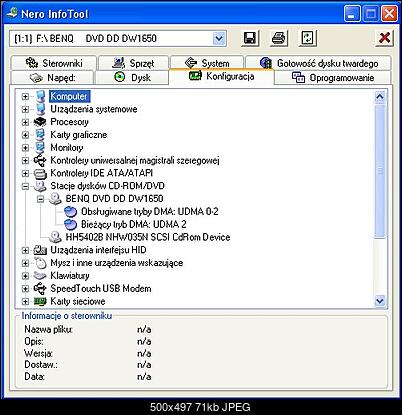Expand the Komputer tree node

pos(25,97)
